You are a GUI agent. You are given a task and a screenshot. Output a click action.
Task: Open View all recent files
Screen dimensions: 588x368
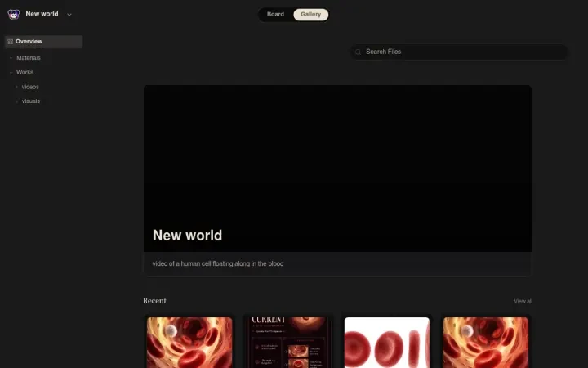click(x=523, y=301)
